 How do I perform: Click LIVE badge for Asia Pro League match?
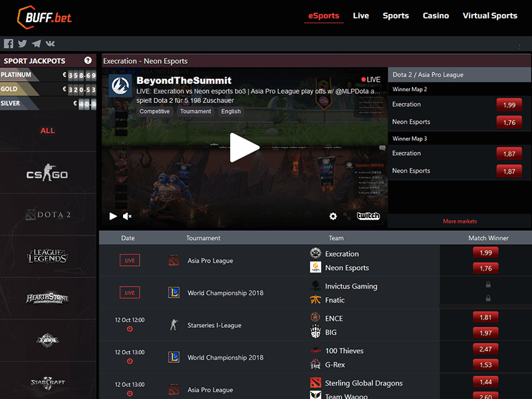[130, 260]
